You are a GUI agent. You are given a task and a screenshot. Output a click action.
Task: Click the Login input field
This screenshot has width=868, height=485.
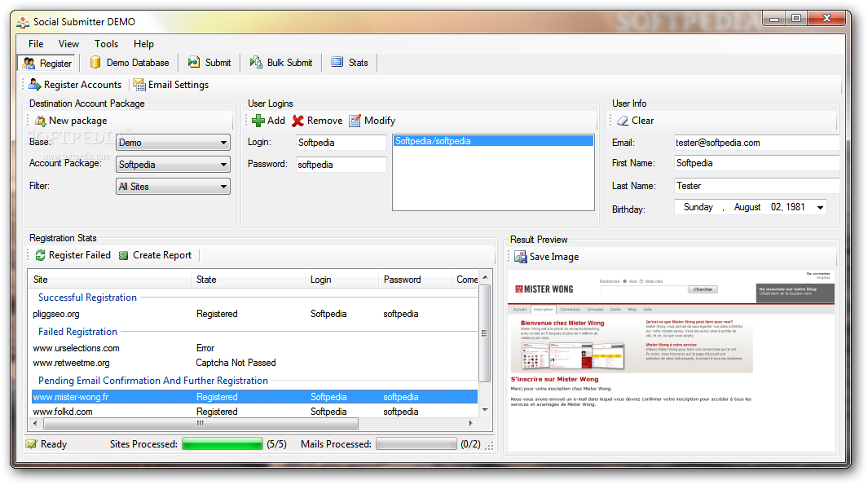[x=341, y=143]
